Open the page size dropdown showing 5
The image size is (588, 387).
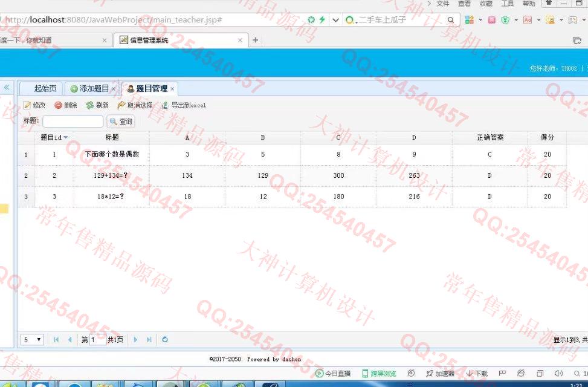(32, 340)
